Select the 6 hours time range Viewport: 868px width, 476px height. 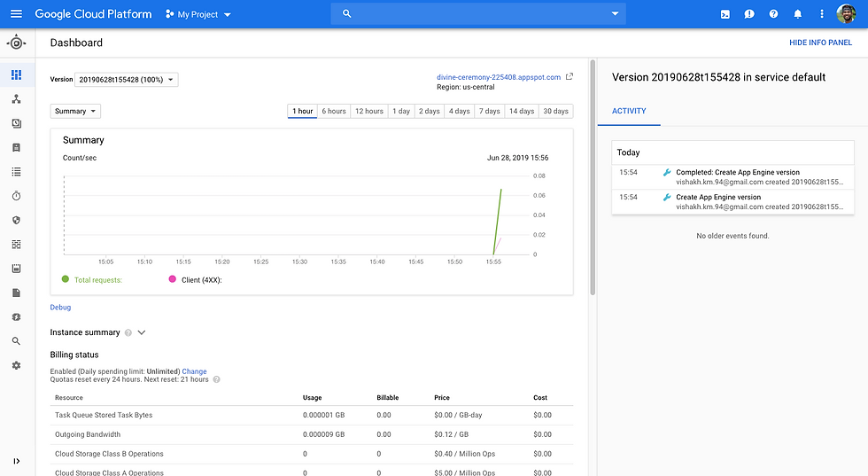(334, 112)
